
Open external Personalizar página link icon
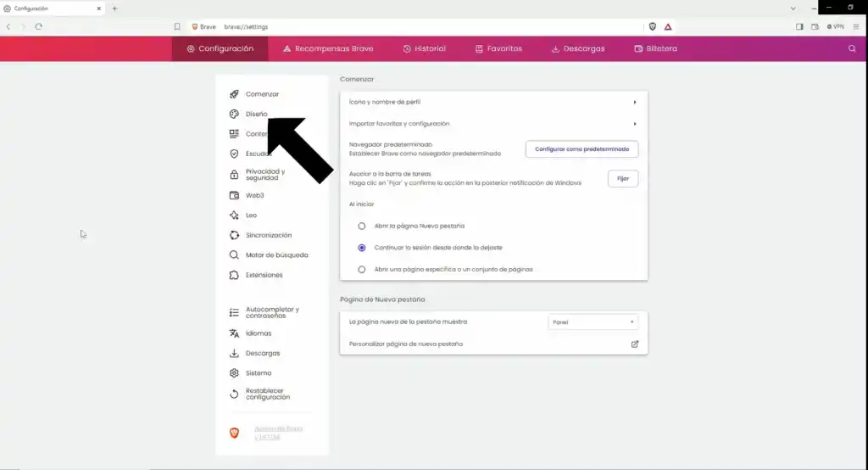tap(634, 344)
